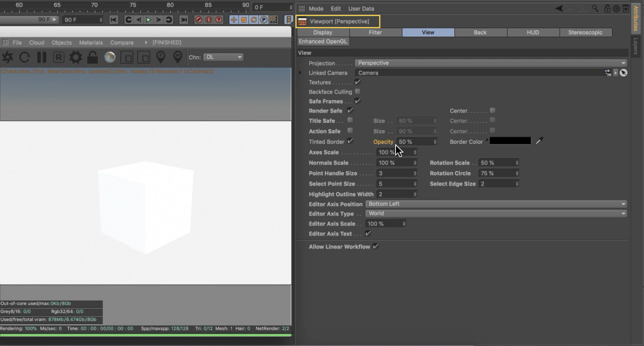Pause the Octane Live Viewer render
Image resolution: width=644 pixels, height=346 pixels.
pos(42,57)
